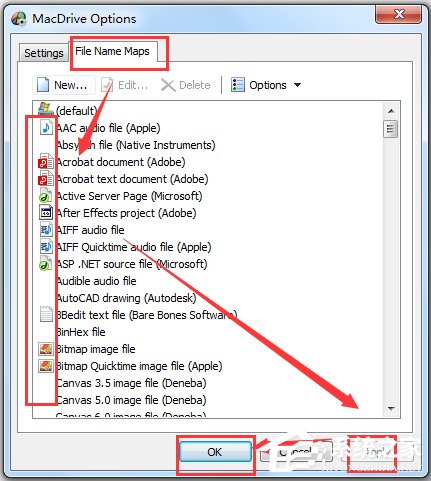Viewport: 431px width, 481px height.
Task: Switch to the Settings tab
Action: [x=44, y=53]
